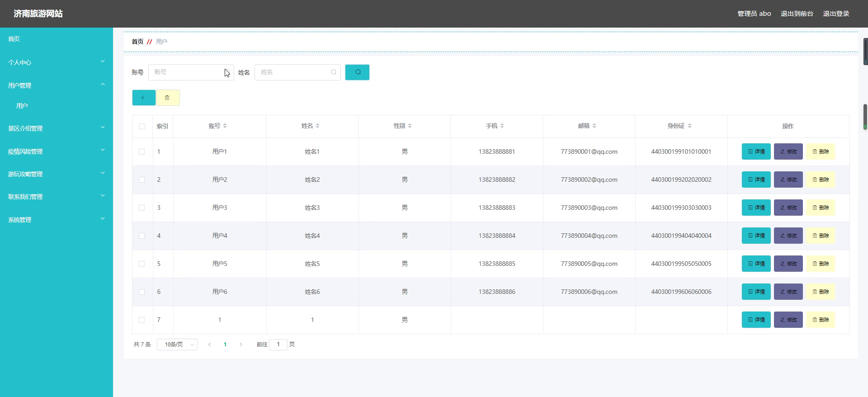This screenshot has width=868, height=397.
Task: Click 删除 for row 用户2
Action: pos(821,180)
